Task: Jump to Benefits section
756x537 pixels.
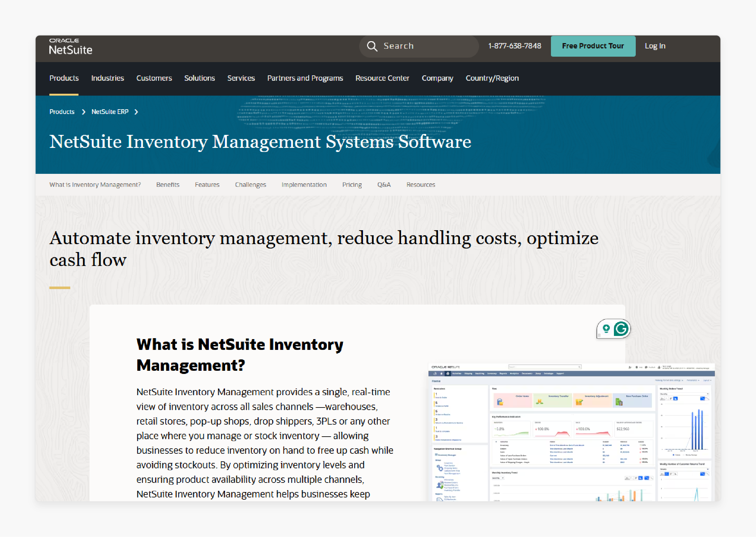Action: point(167,185)
